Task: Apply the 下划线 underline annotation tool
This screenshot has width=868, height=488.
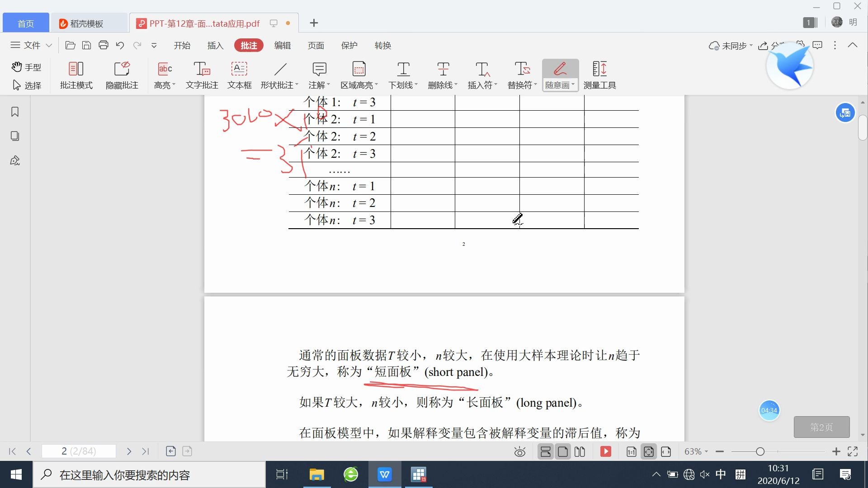Action: 402,75
